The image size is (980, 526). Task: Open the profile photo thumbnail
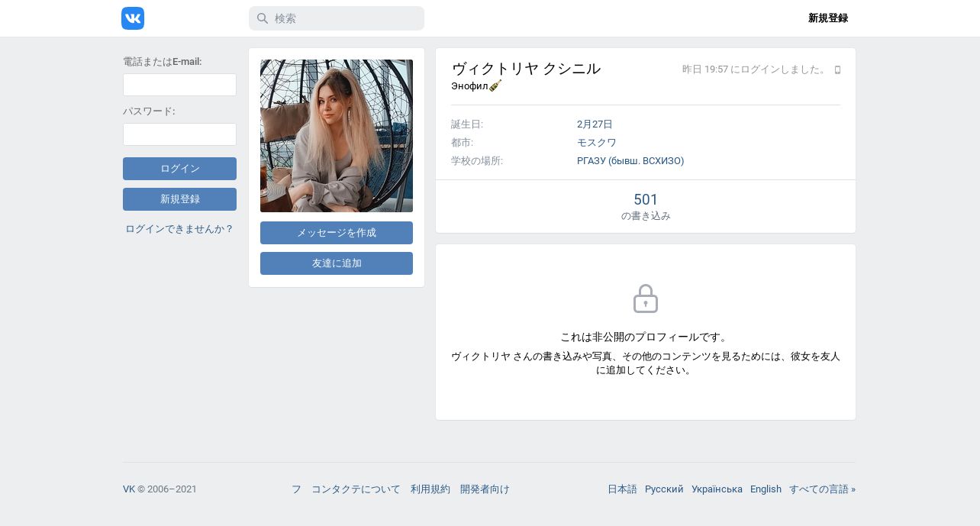pyautogui.click(x=337, y=136)
